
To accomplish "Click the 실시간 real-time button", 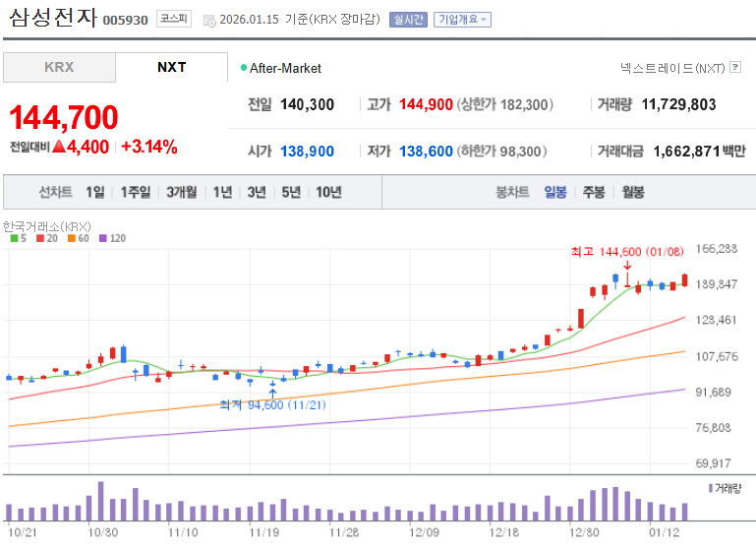I will pyautogui.click(x=408, y=20).
